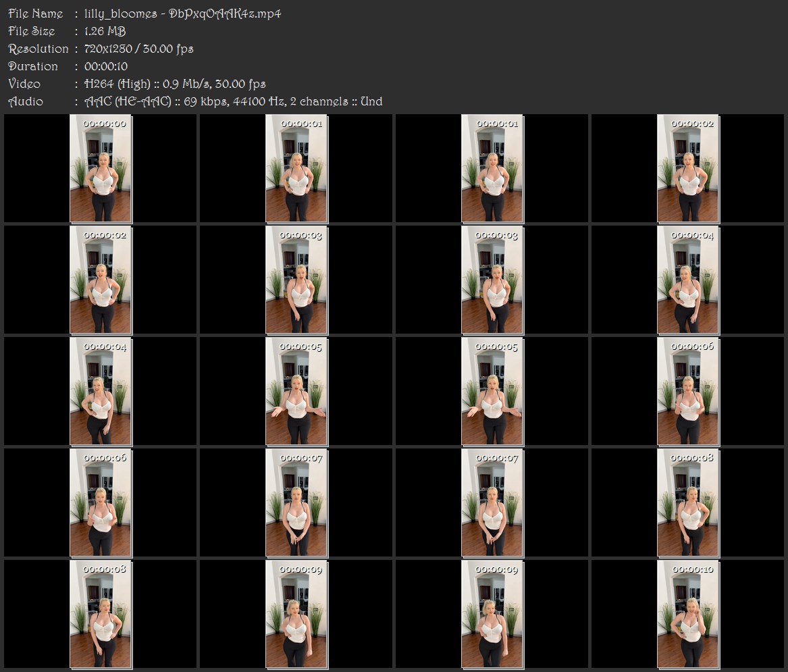This screenshot has width=788, height=672.
Task: Click the duration value "00:00:10" in header
Action: [x=106, y=66]
